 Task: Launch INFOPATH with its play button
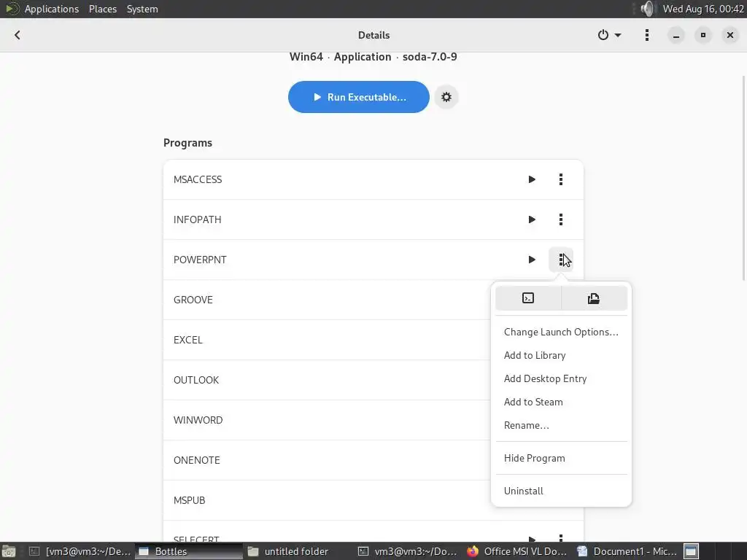click(532, 219)
